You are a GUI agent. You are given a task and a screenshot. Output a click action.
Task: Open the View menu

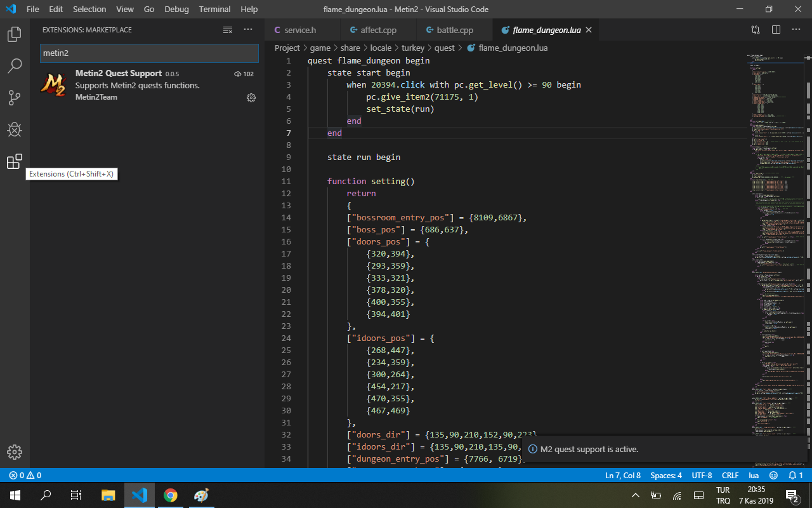(125, 10)
